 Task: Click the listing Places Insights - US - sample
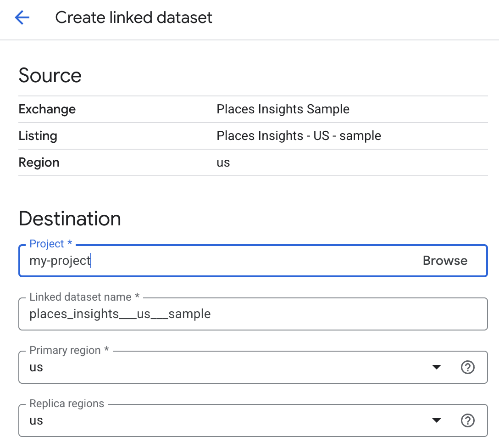click(x=299, y=136)
